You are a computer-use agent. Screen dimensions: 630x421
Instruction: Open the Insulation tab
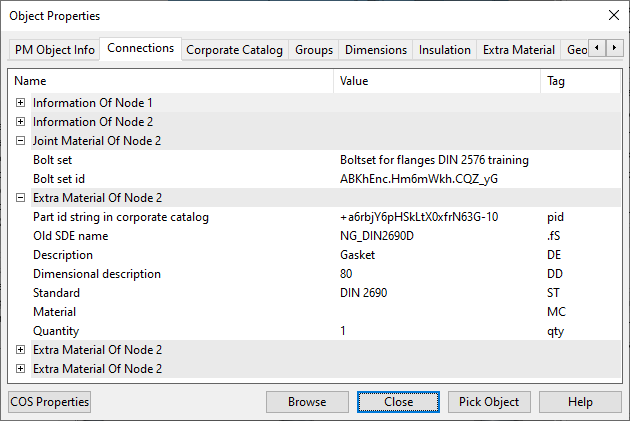point(445,50)
